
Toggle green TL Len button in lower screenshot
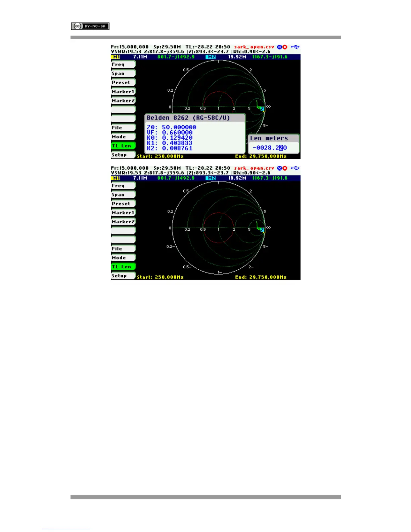point(123,267)
